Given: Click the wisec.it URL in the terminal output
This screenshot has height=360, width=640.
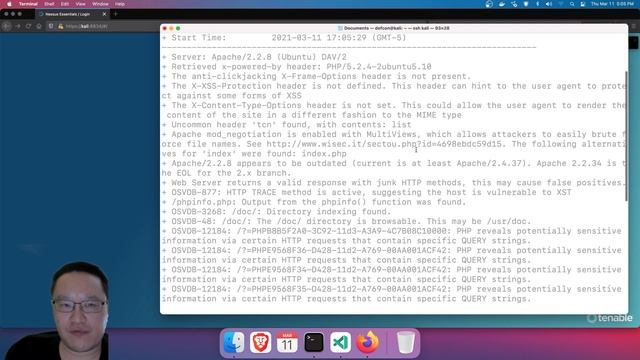Looking at the screenshot, I should [x=384, y=144].
